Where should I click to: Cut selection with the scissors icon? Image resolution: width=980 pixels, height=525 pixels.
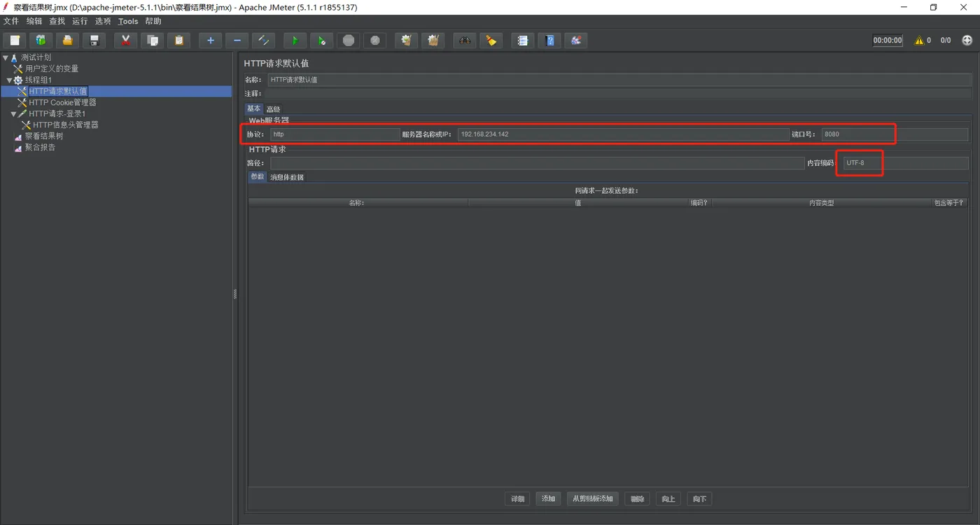[125, 40]
